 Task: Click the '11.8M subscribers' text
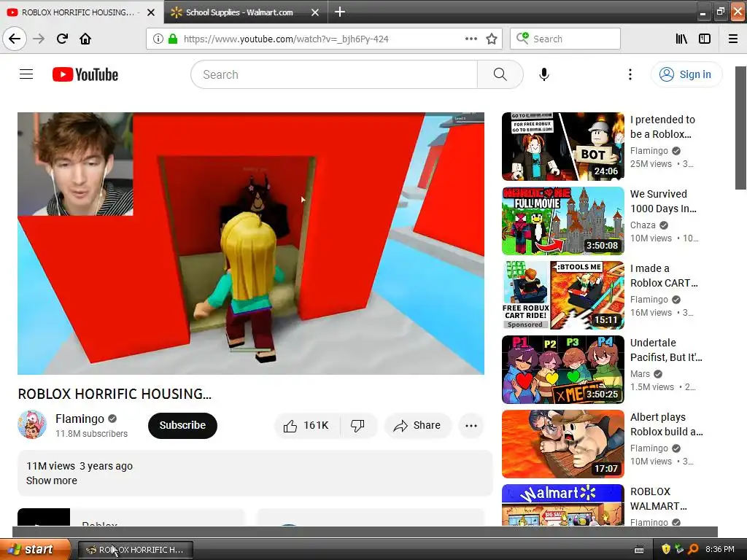[91, 434]
